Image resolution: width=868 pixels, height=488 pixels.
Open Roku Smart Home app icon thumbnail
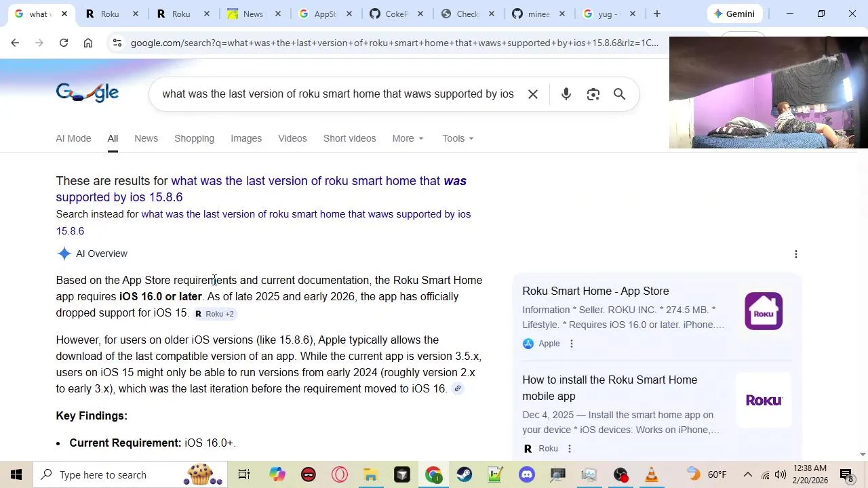764,311
